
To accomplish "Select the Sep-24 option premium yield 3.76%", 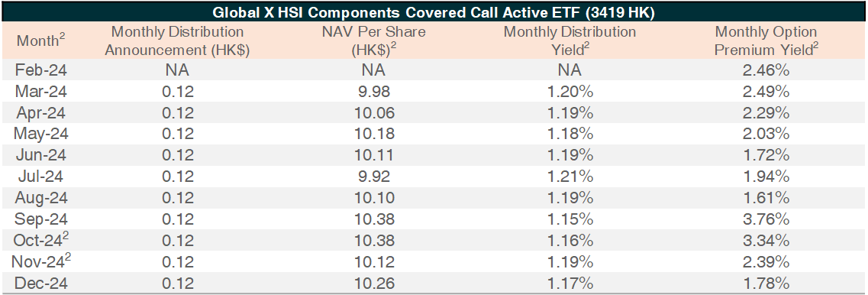I will [x=766, y=219].
